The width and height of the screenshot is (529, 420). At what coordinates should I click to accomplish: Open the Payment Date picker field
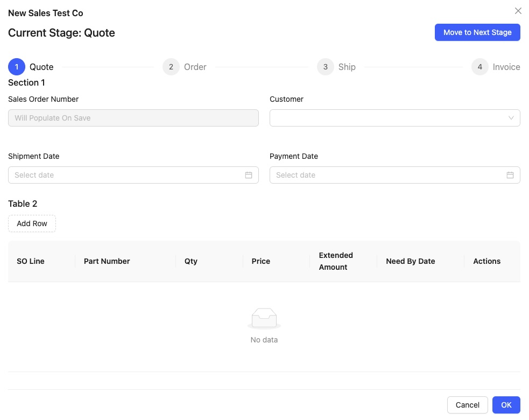pyautogui.click(x=389, y=175)
